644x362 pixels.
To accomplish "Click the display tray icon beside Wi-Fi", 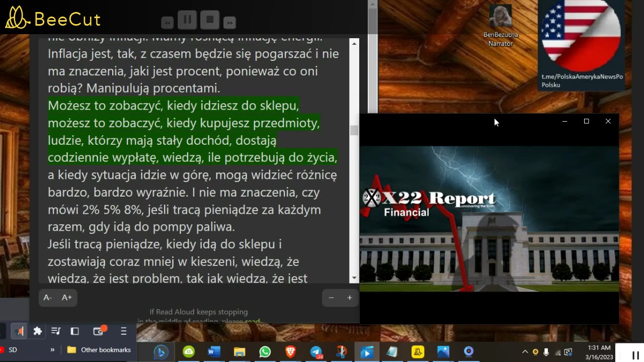I will pos(569,352).
